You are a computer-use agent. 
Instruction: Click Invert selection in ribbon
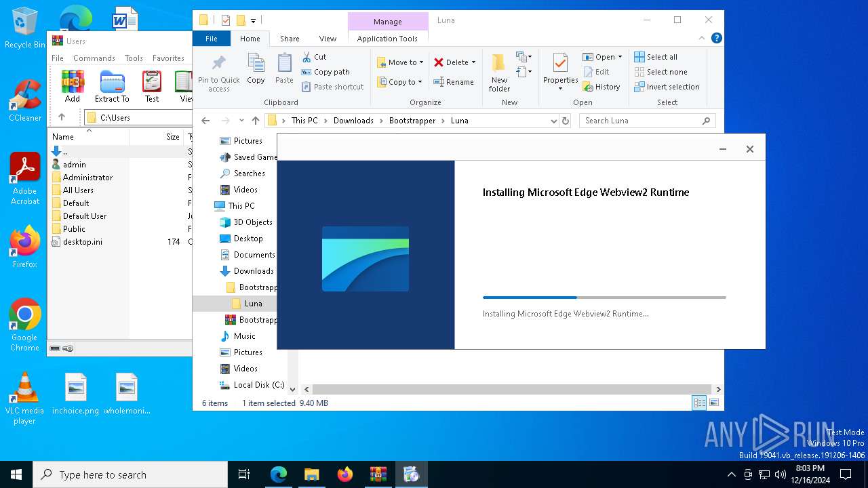pos(667,87)
